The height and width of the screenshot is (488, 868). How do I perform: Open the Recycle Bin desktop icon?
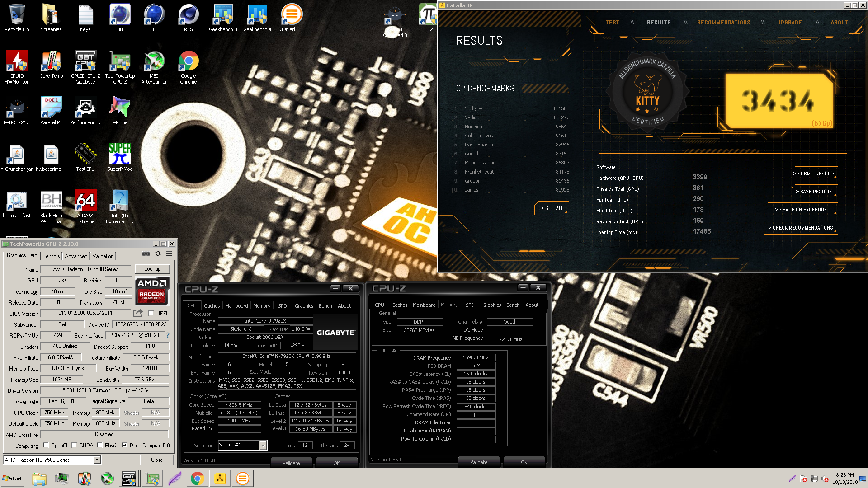pos(17,18)
